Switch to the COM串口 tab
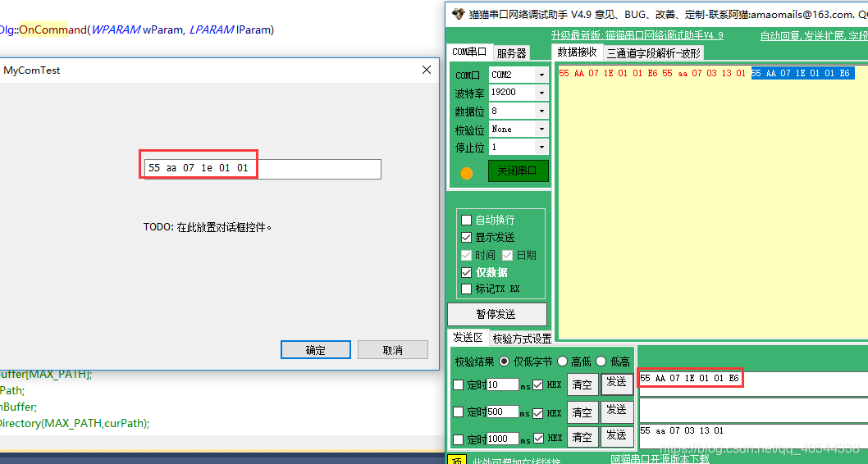Viewport: 868px width, 464px height. [x=469, y=52]
